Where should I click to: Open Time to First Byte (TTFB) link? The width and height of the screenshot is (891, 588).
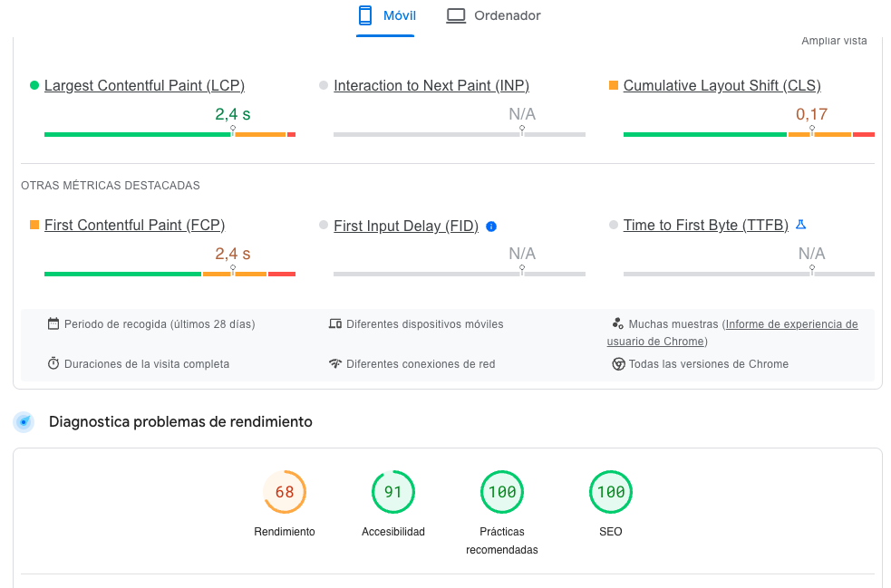(x=705, y=226)
